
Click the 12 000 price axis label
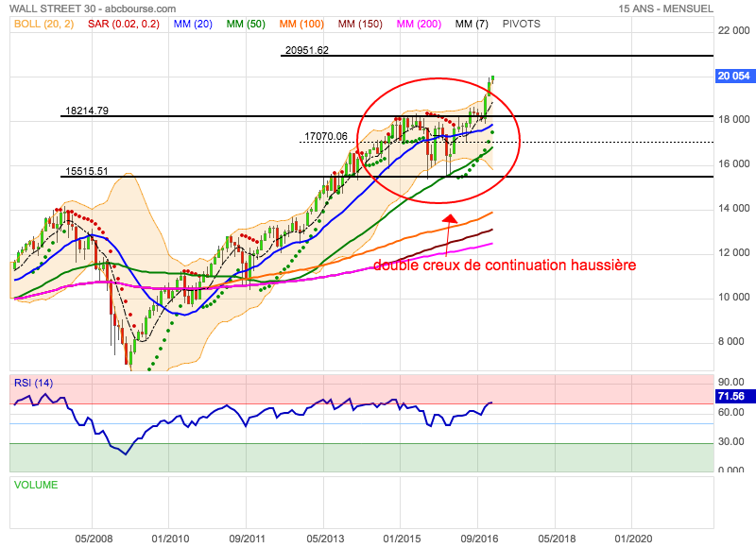734,252
